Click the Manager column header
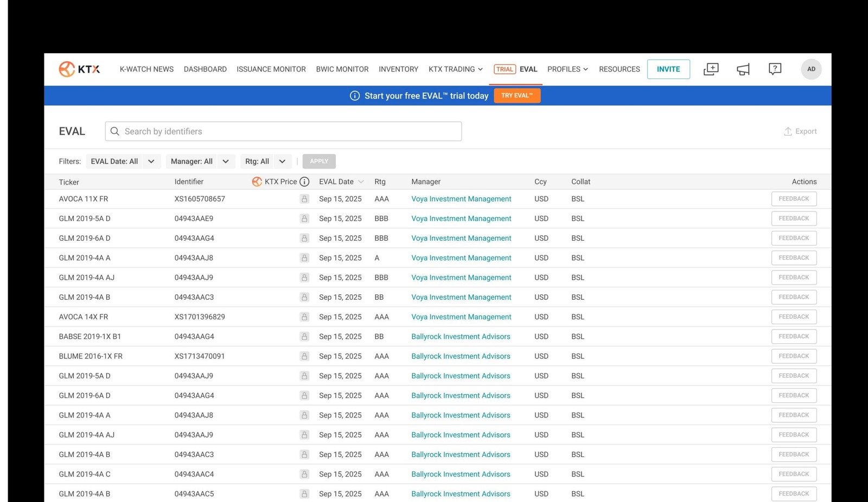Screen dimensions: 868x502 click(426, 182)
